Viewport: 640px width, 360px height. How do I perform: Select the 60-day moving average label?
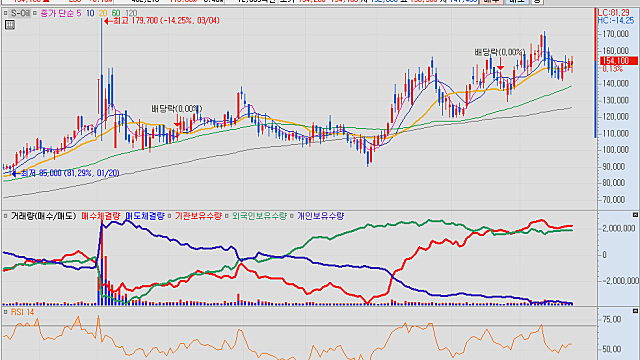(x=116, y=13)
